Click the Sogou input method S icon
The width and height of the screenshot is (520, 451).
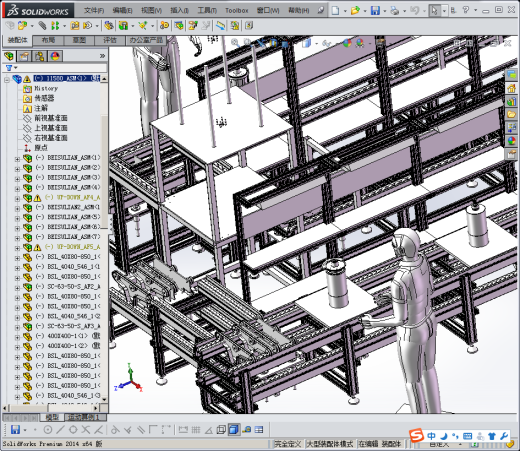click(x=416, y=436)
